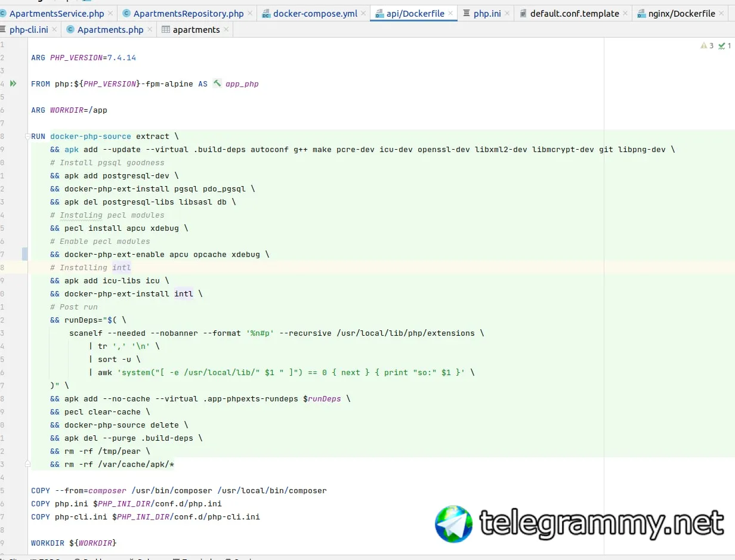
Task: Open the yellow warnings indicator showing 3
Action: (707, 45)
